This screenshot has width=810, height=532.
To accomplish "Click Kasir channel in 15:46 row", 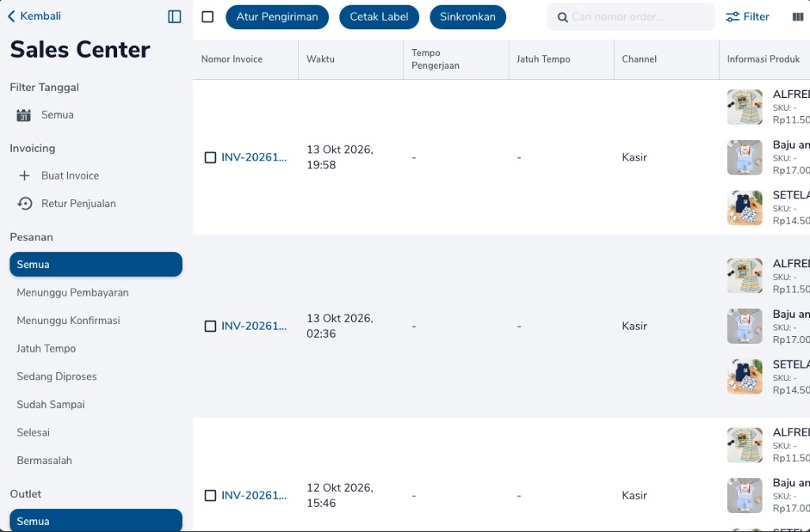I will pyautogui.click(x=634, y=496).
